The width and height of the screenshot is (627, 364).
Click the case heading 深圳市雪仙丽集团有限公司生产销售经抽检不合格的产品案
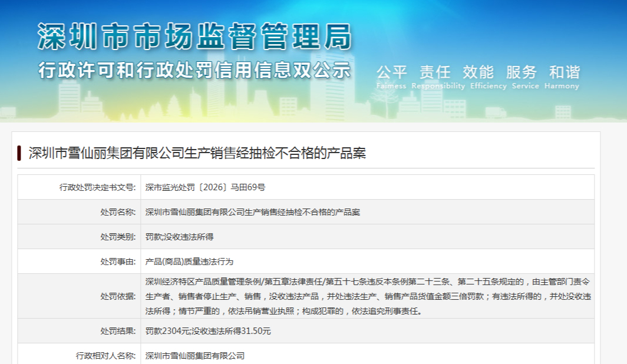pos(197,153)
